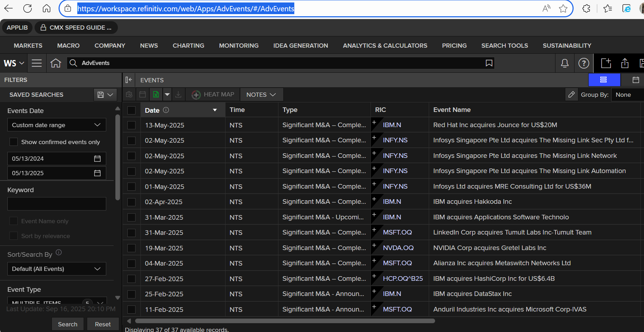The height and width of the screenshot is (332, 644).
Task: Click the share upload icon
Action: click(625, 63)
